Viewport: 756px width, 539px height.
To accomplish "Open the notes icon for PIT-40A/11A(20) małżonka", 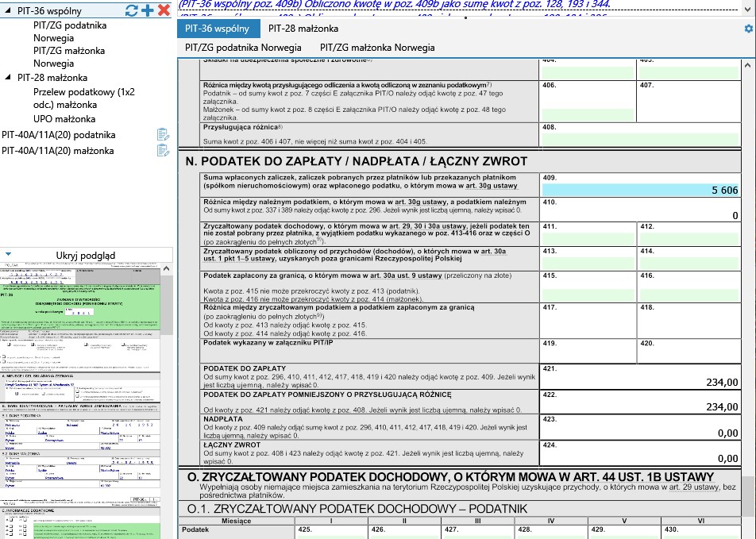I will (163, 150).
